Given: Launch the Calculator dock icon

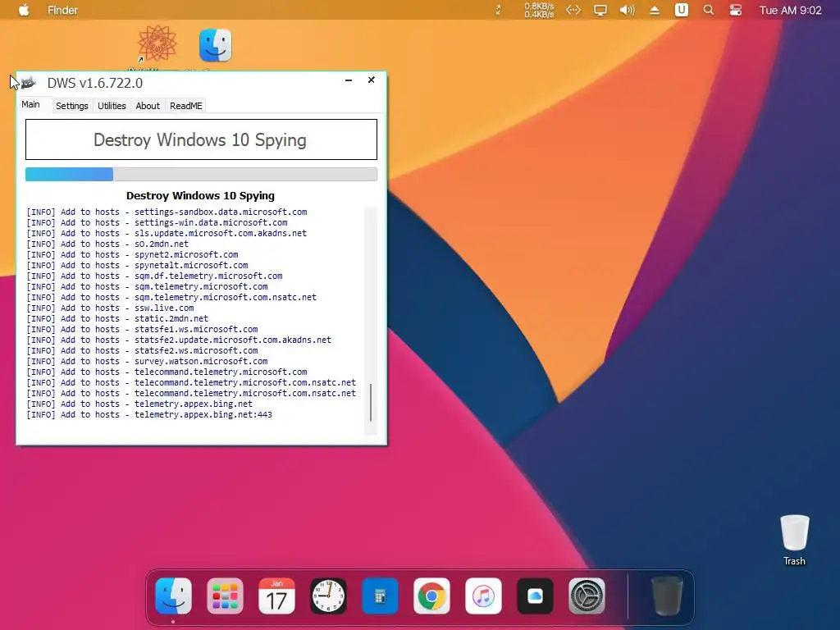Looking at the screenshot, I should (380, 596).
